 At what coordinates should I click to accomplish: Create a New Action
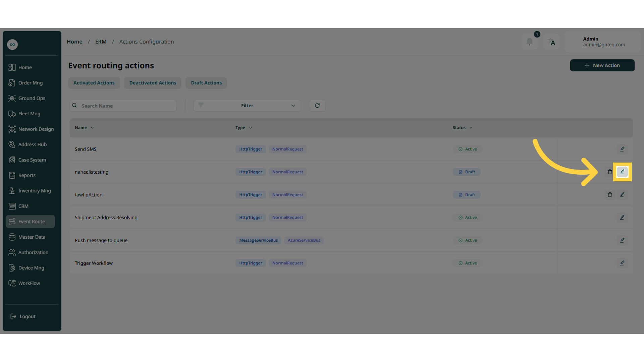click(602, 65)
